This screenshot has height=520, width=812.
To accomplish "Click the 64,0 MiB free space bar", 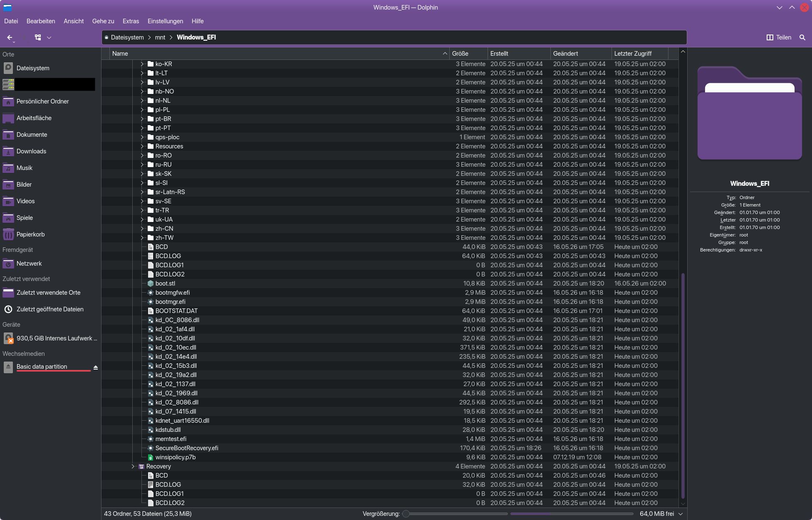I will point(572,514).
